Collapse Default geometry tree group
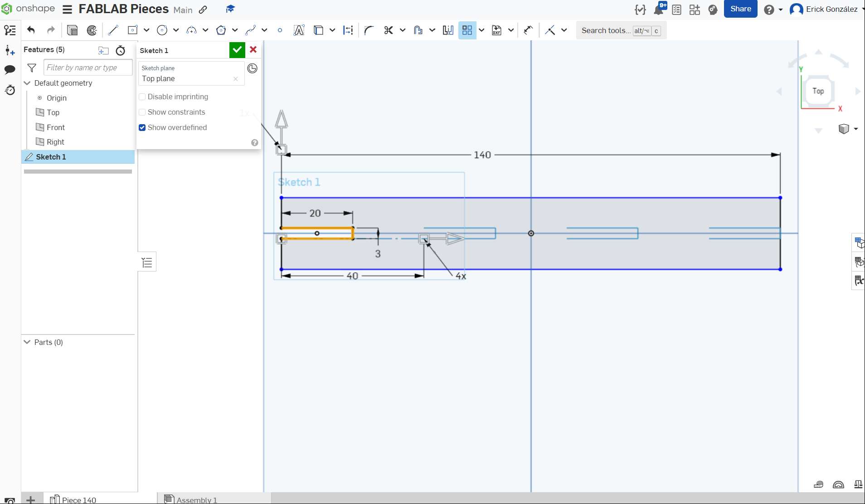Screen dimensions: 865x504 pos(27,83)
